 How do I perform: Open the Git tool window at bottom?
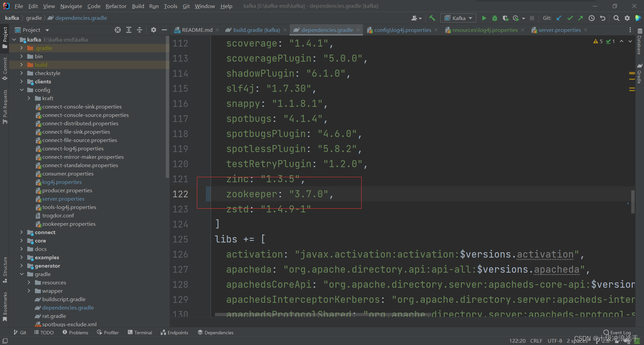tap(20, 332)
